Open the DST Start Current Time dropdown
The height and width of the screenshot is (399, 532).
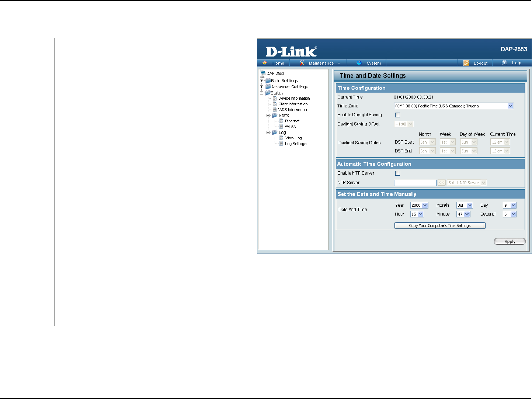click(500, 142)
